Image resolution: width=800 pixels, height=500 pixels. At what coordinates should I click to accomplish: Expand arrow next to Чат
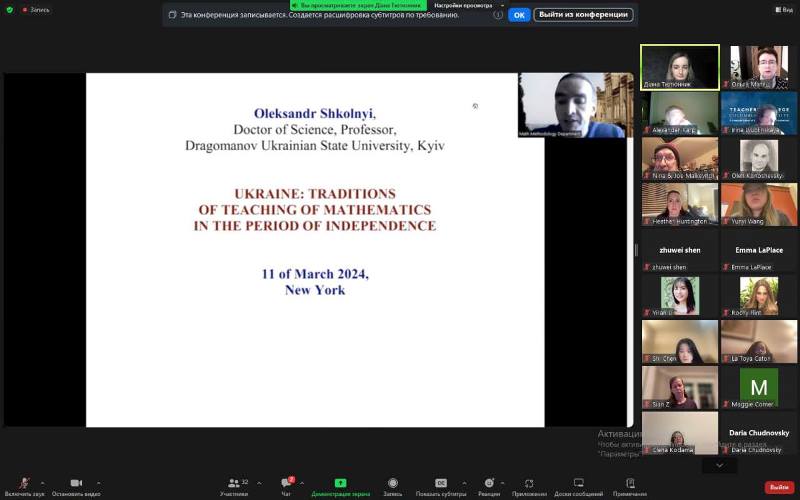pyautogui.click(x=302, y=483)
